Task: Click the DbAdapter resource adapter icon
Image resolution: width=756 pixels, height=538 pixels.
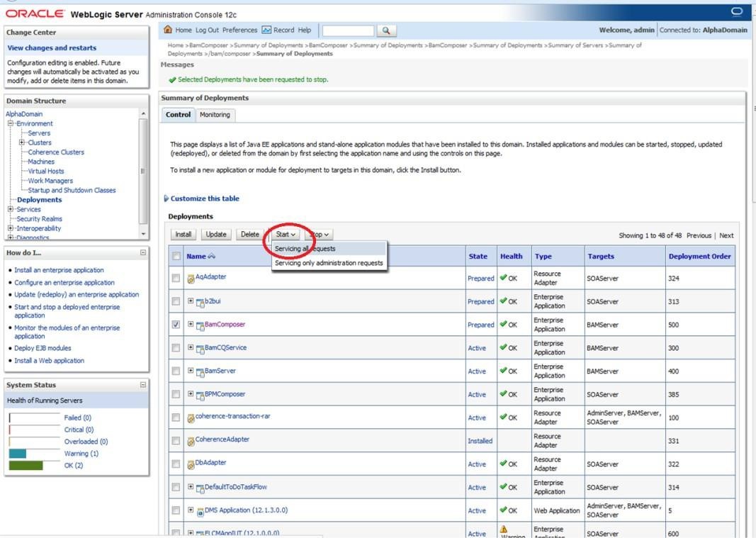Action: coord(191,464)
